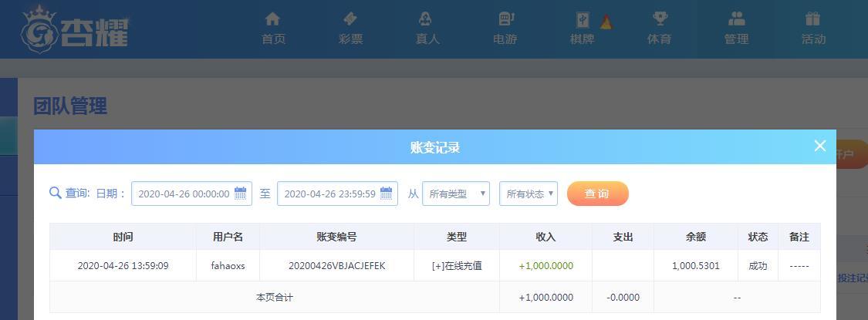Image resolution: width=868 pixels, height=320 pixels.
Task: Click the 收入 column header
Action: click(x=545, y=237)
